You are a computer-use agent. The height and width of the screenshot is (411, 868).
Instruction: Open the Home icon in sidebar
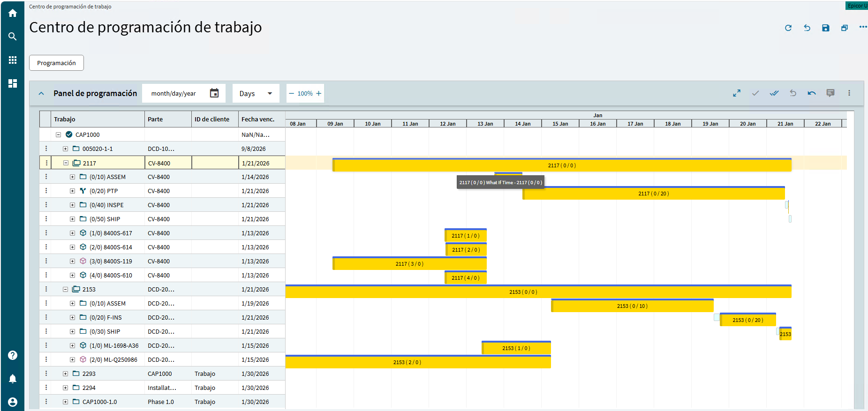(x=13, y=13)
